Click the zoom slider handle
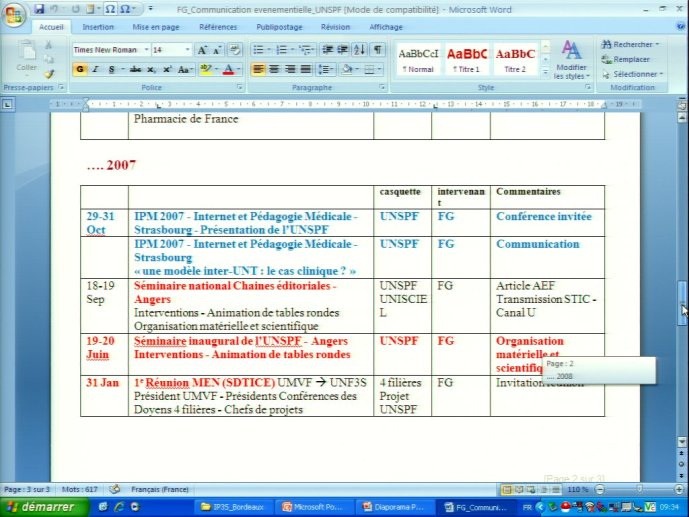The image size is (689, 517). click(x=639, y=489)
